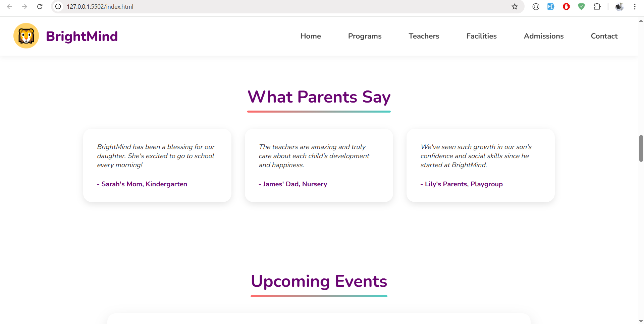The width and height of the screenshot is (644, 324).
Task: Open the Extensions puzzle piece menu
Action: coord(597,7)
